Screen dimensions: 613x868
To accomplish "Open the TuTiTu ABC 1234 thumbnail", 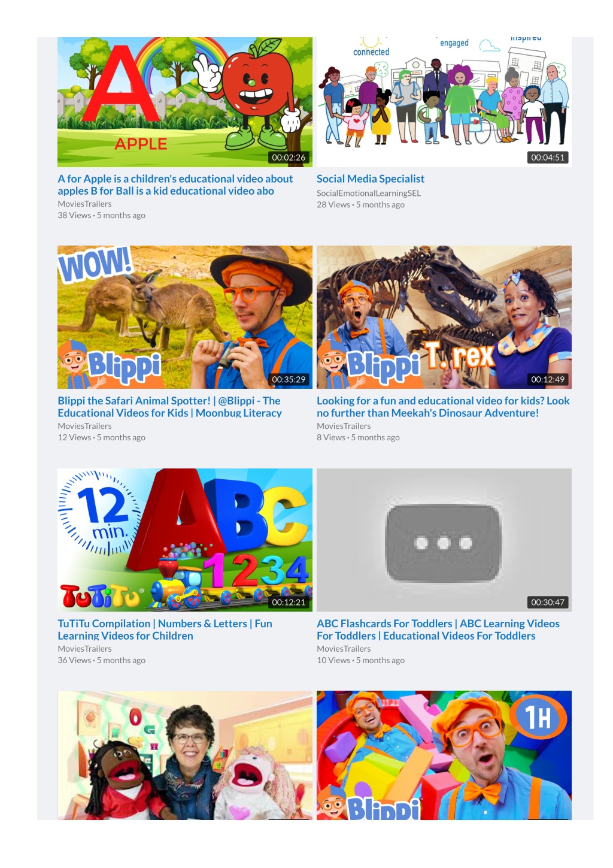I will click(185, 540).
